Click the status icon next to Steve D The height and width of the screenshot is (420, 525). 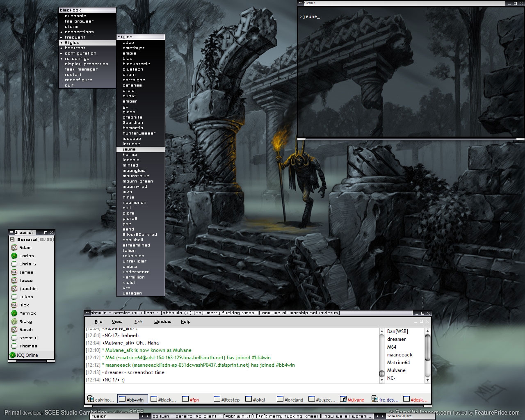pos(14,338)
